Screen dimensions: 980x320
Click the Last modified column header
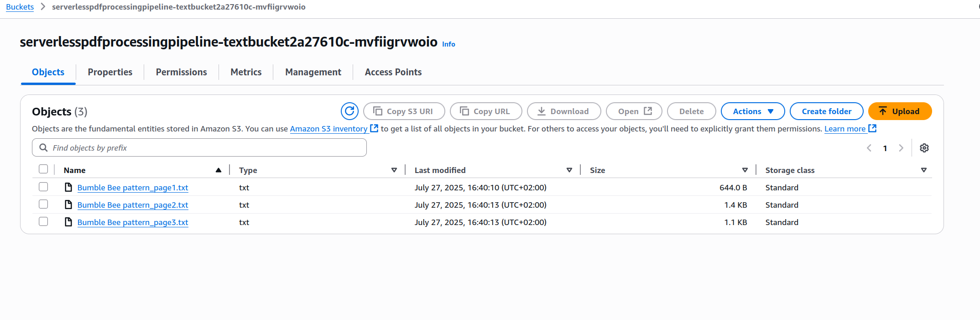[x=440, y=170]
